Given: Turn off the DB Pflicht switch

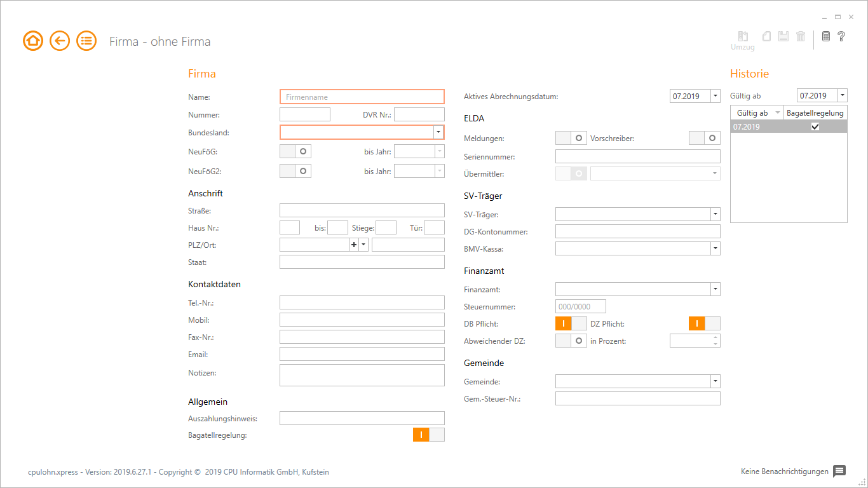Looking at the screenshot, I should 571,323.
